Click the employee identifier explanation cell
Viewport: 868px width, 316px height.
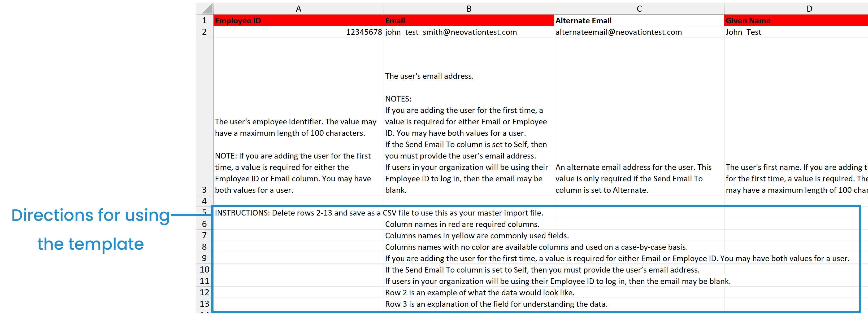pos(298,116)
